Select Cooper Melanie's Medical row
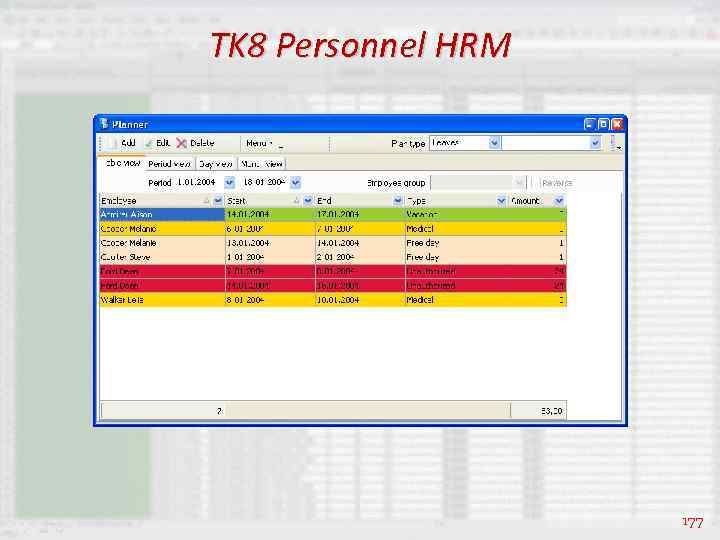Screen dimensions: 720x540 (333, 229)
